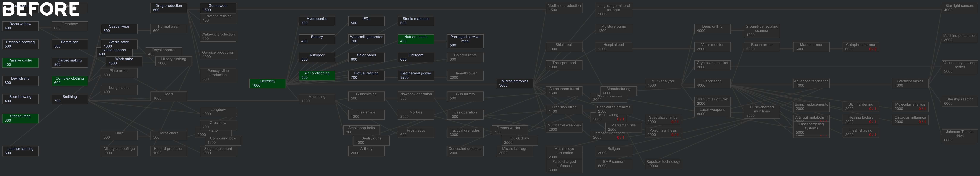
Task: Open the Solar panel project
Action: point(366,57)
